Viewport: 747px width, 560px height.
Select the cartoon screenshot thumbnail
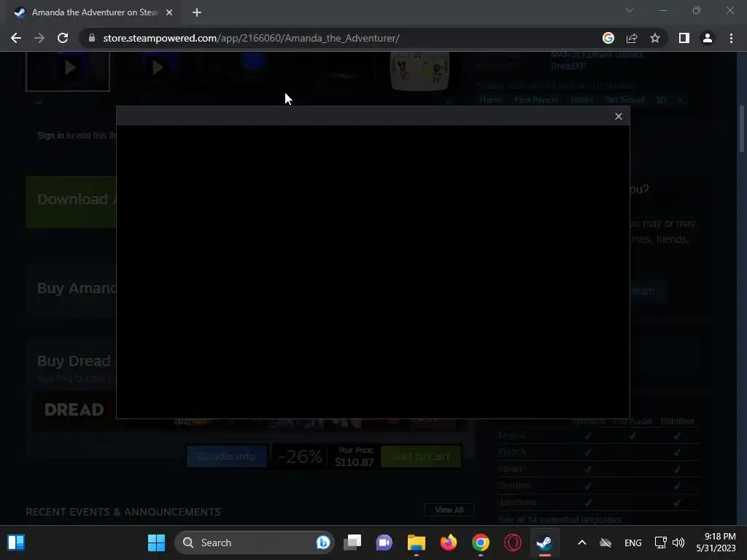(419, 71)
